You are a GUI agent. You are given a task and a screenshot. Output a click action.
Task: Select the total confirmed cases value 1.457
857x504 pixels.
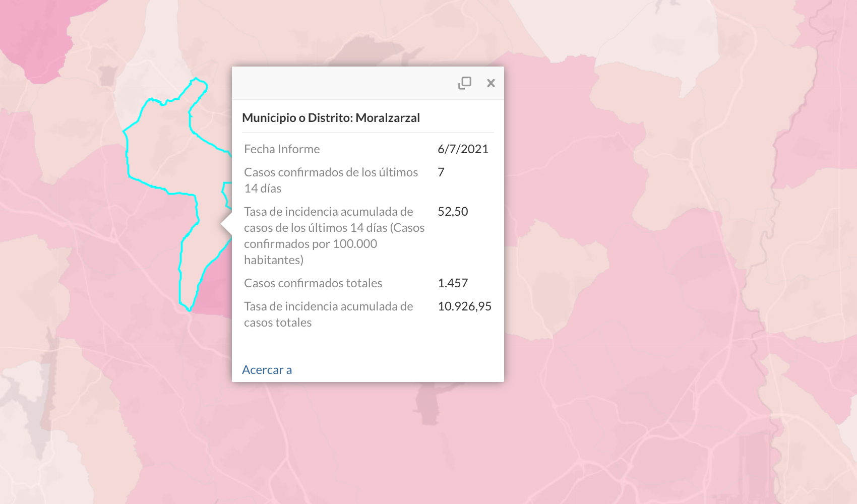point(453,283)
